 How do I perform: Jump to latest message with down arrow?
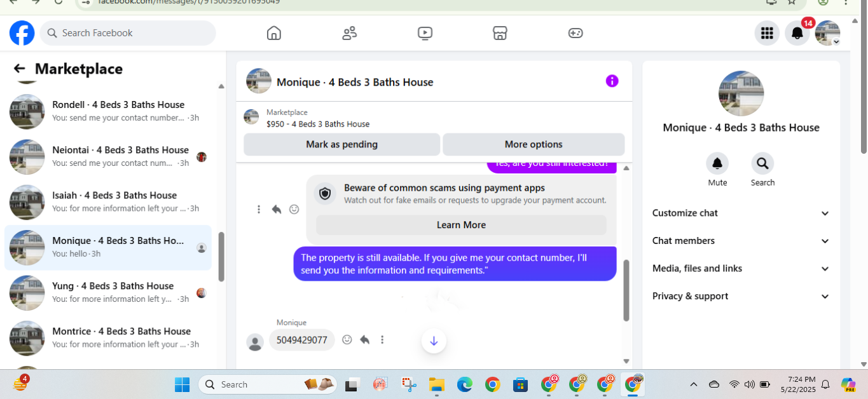click(x=434, y=341)
